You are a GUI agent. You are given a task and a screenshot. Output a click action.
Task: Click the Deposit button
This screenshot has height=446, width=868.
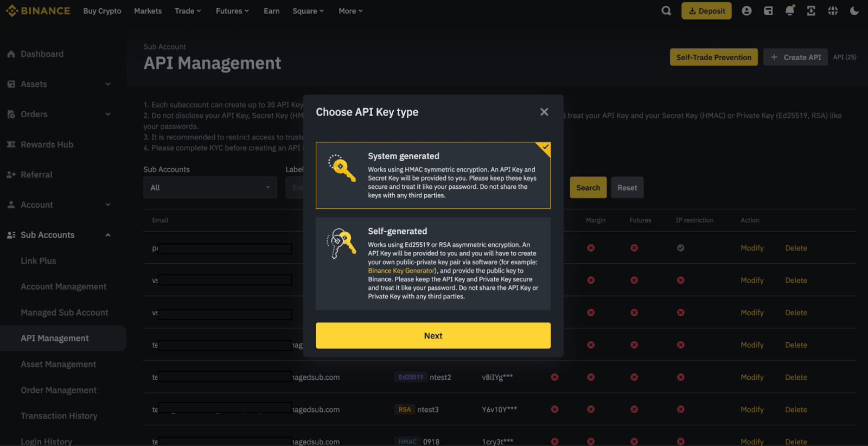click(x=706, y=11)
